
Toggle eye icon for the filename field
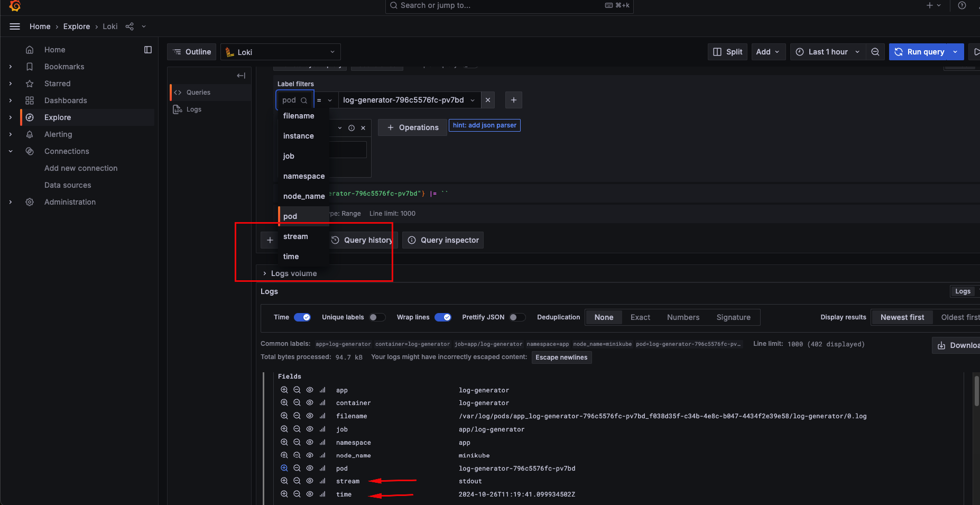(310, 416)
